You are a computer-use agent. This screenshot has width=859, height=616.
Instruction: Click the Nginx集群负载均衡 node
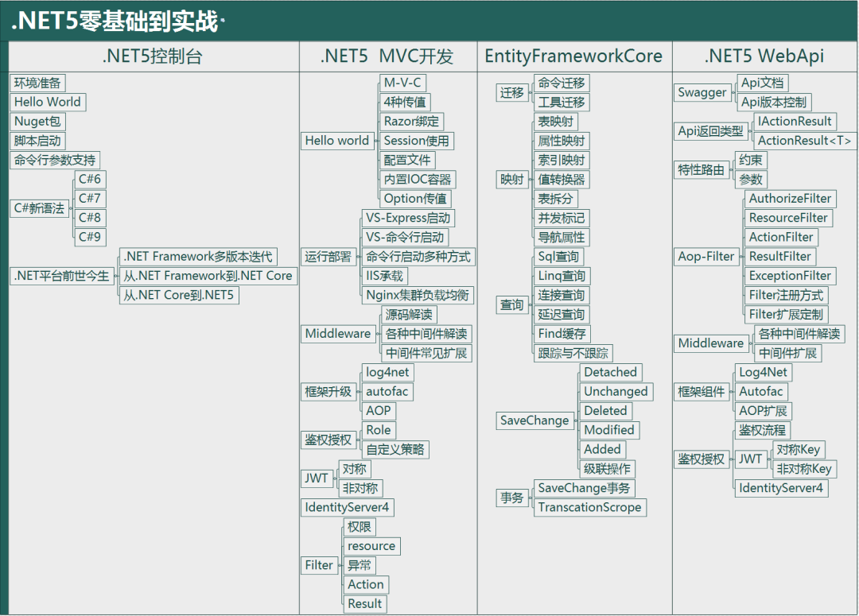pos(418,295)
